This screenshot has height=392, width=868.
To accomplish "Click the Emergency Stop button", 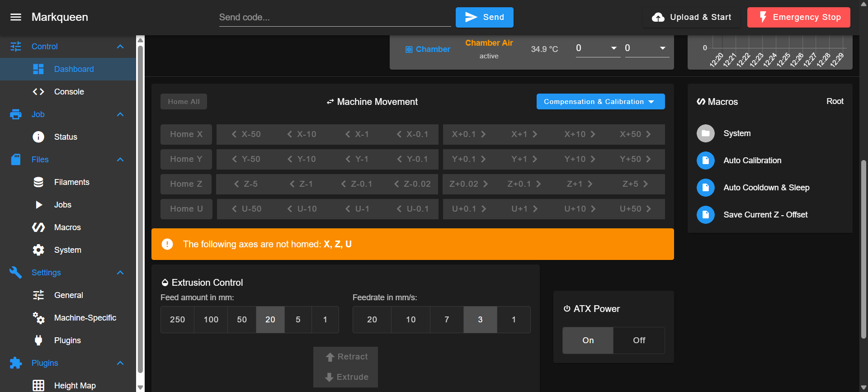I will (x=798, y=17).
